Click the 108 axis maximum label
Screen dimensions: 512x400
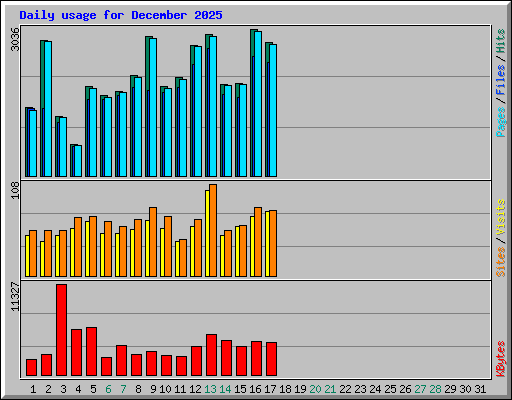pos(15,190)
